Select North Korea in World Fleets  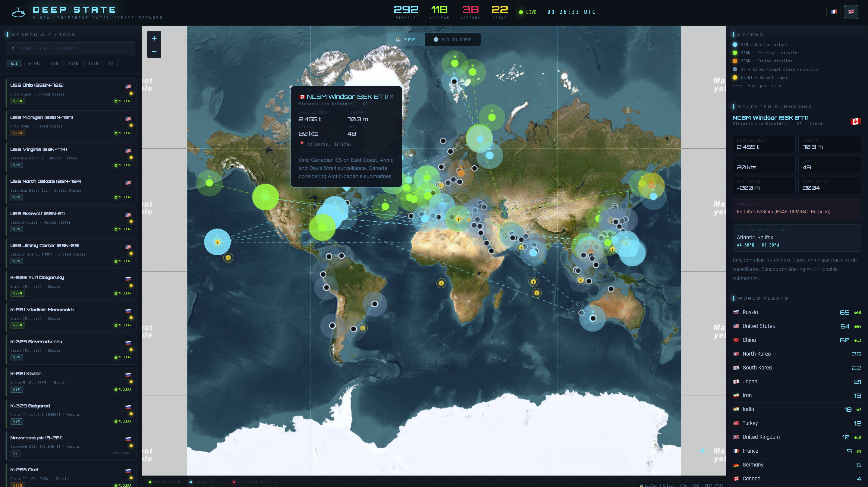(x=797, y=354)
